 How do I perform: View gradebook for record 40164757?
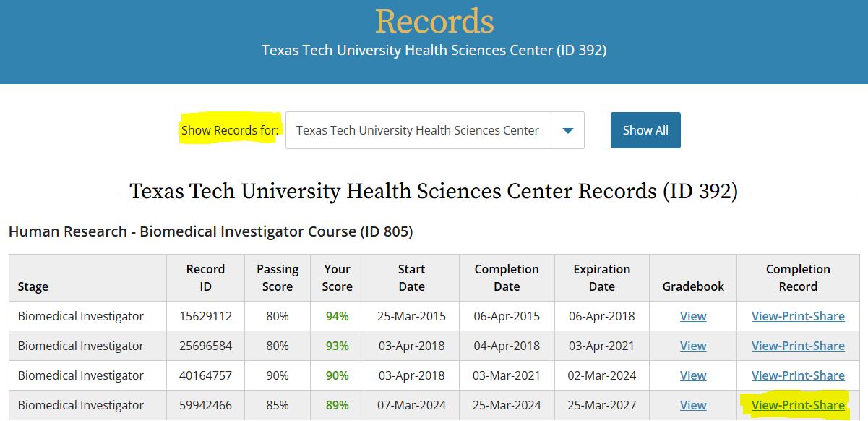pyautogui.click(x=693, y=375)
